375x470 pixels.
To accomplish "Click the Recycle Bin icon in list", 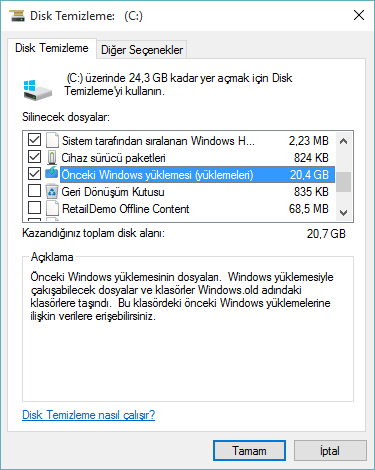I will pos(52,191).
